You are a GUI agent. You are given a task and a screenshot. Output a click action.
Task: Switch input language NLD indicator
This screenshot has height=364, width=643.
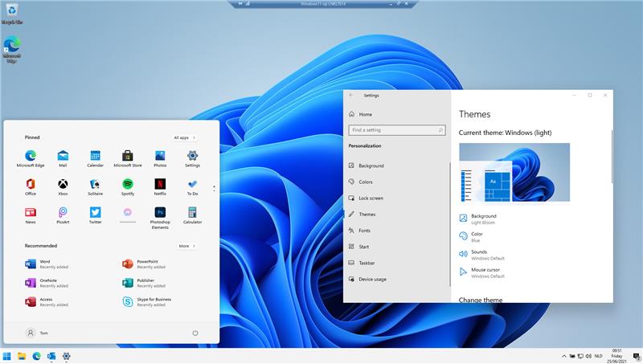(x=598, y=356)
